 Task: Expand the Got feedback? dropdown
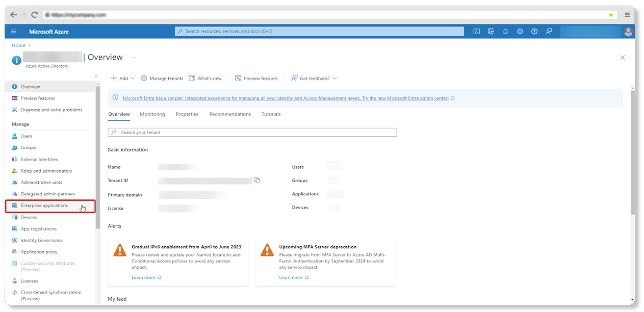click(314, 79)
